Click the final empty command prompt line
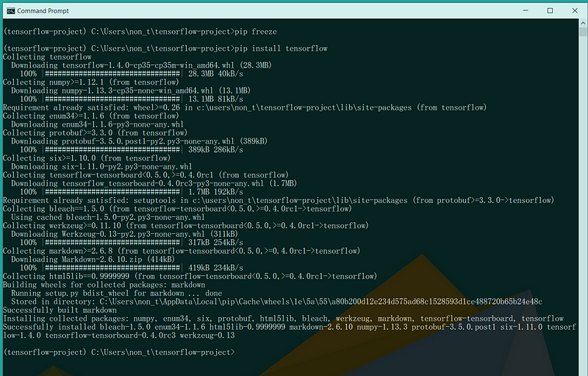Viewport: 588px width, 376px height. [x=118, y=352]
